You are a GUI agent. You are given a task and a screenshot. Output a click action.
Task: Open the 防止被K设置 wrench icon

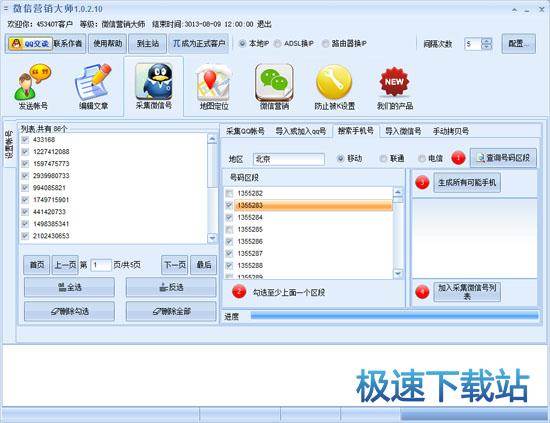coord(334,86)
